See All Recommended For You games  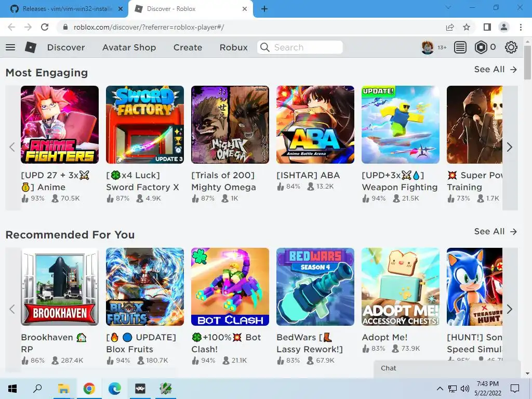pos(495,231)
